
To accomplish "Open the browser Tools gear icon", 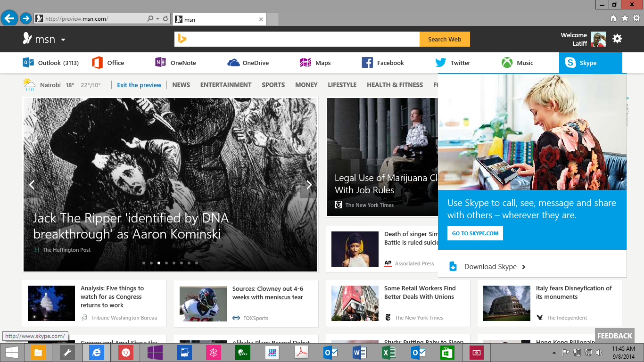I will [x=636, y=18].
